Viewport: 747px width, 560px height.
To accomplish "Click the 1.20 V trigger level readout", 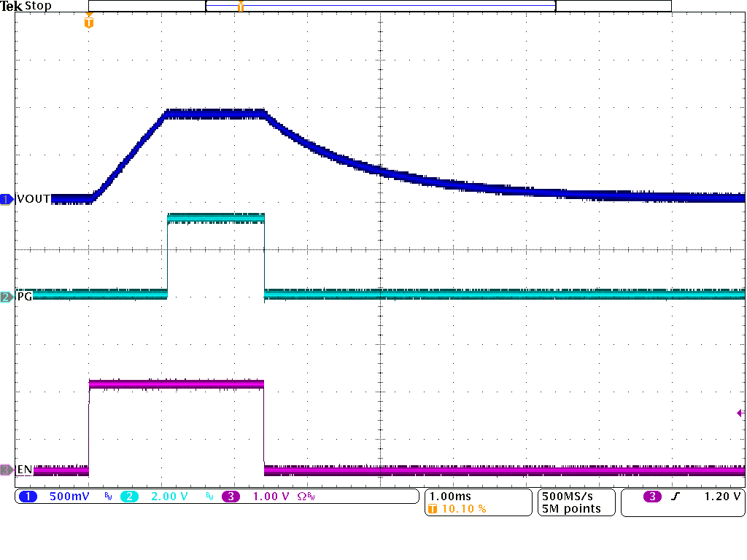I will pyautogui.click(x=722, y=497).
